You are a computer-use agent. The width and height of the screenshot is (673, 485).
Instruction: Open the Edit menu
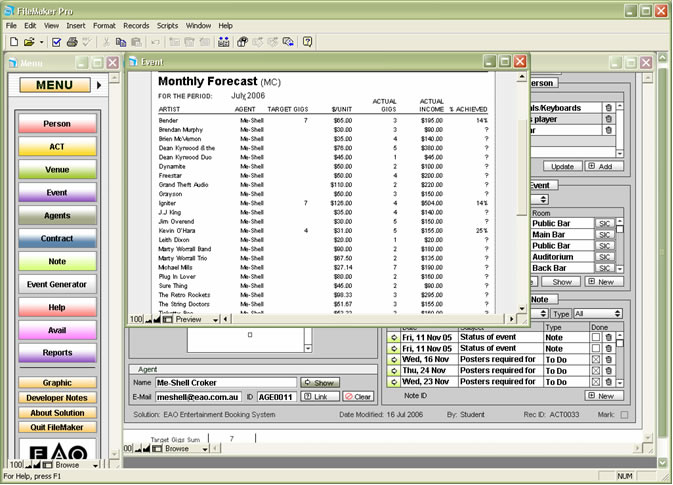tap(30, 26)
